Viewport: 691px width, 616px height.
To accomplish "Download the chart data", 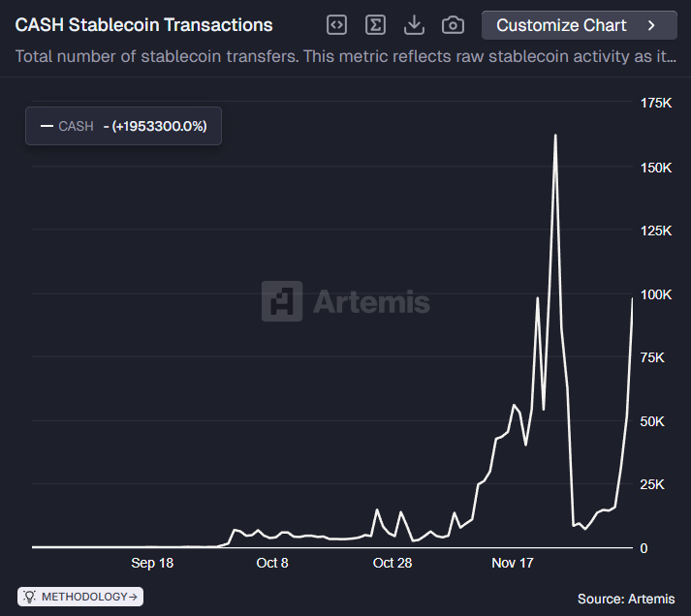I will click(x=414, y=25).
